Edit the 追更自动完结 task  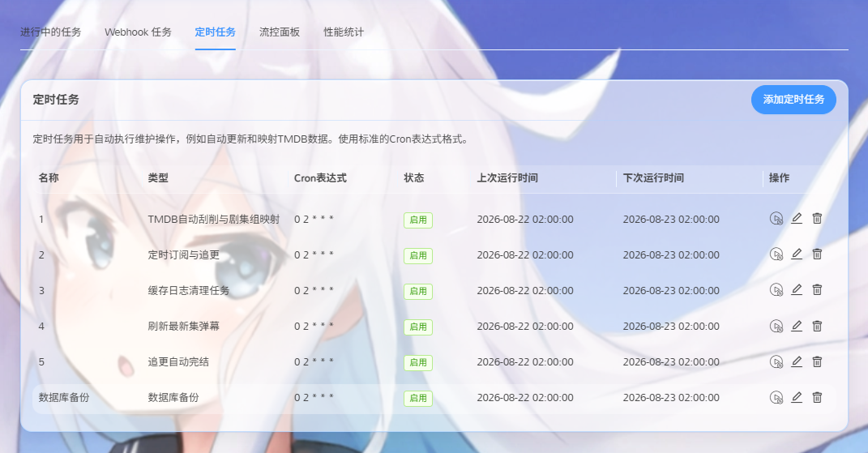pyautogui.click(x=797, y=361)
